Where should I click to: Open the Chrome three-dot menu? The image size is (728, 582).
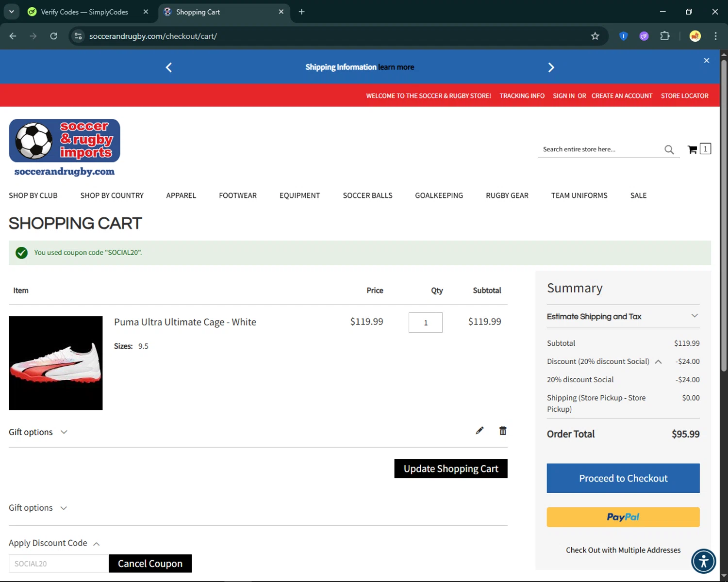click(715, 36)
